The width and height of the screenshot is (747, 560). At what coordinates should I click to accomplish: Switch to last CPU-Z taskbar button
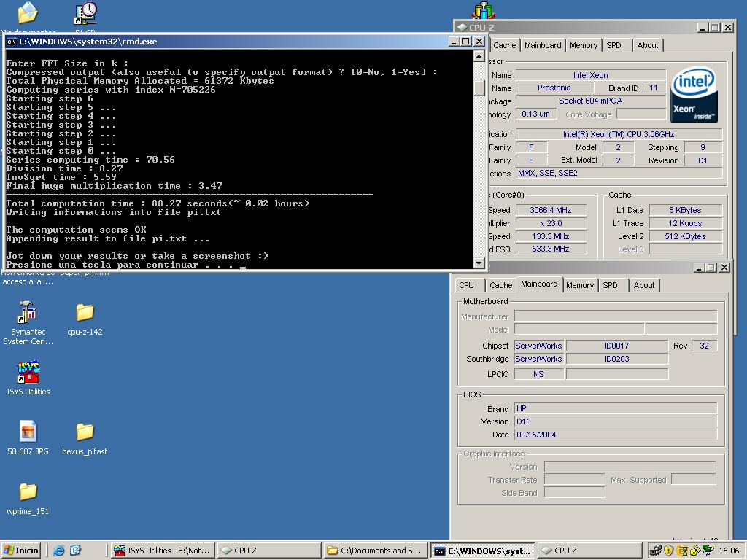589,551
